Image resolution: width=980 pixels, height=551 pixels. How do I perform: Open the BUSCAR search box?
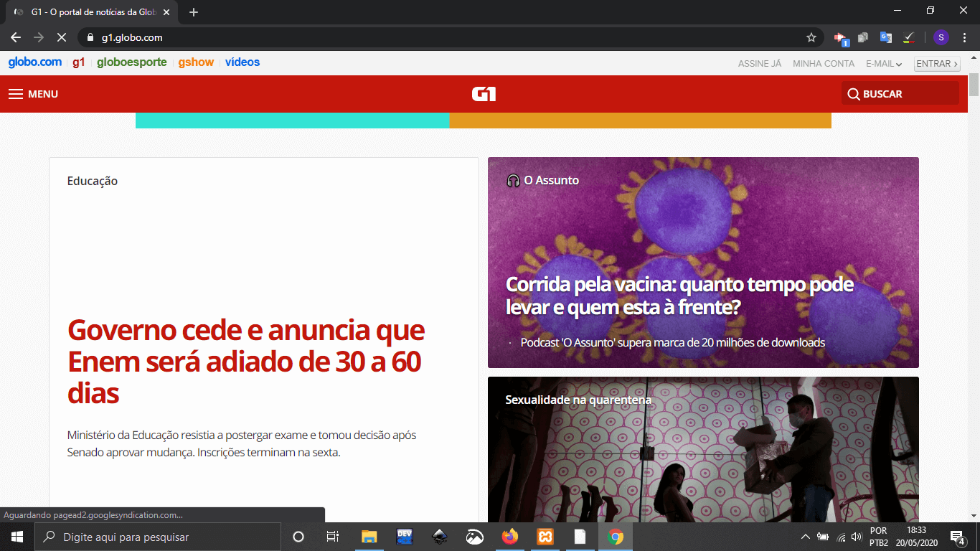900,94
